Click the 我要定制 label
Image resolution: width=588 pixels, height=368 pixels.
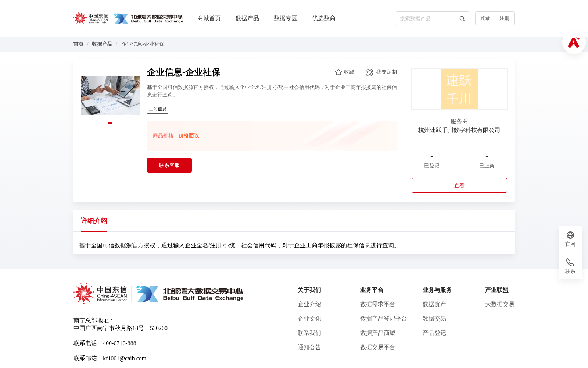[387, 72]
